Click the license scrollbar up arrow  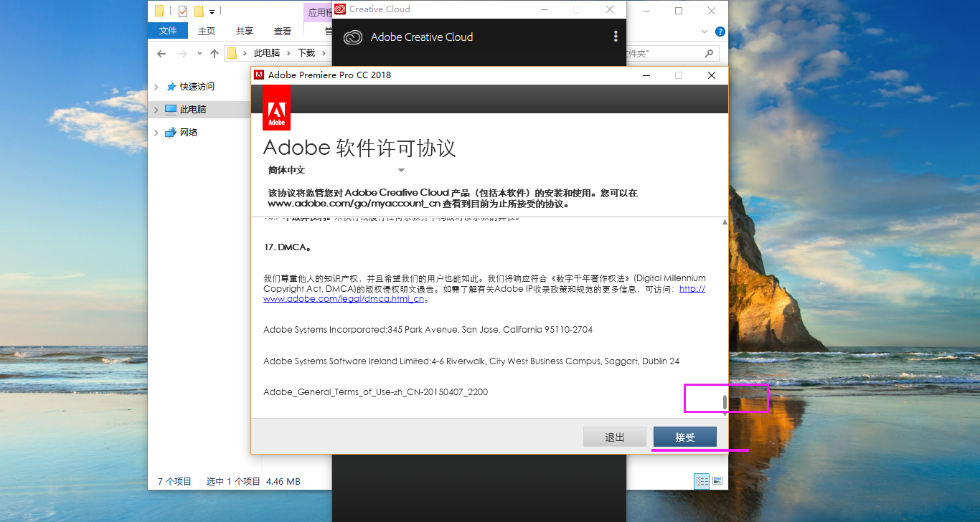pyautogui.click(x=725, y=222)
